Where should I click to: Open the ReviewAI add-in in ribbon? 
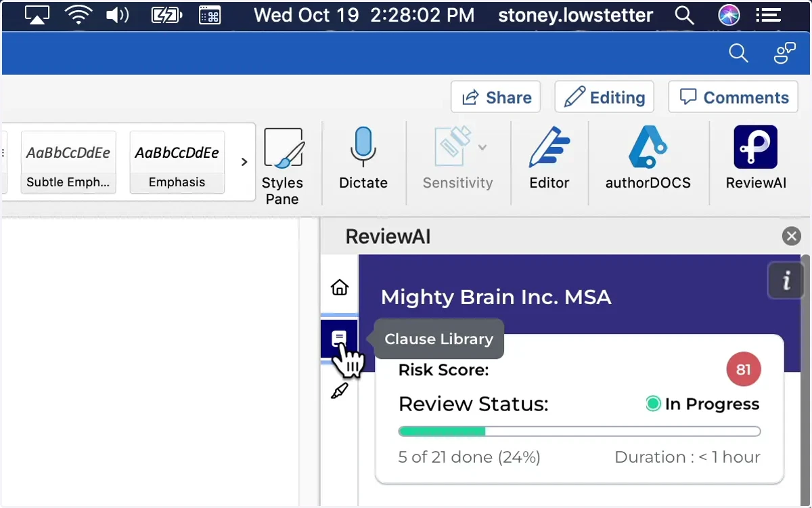coord(756,157)
